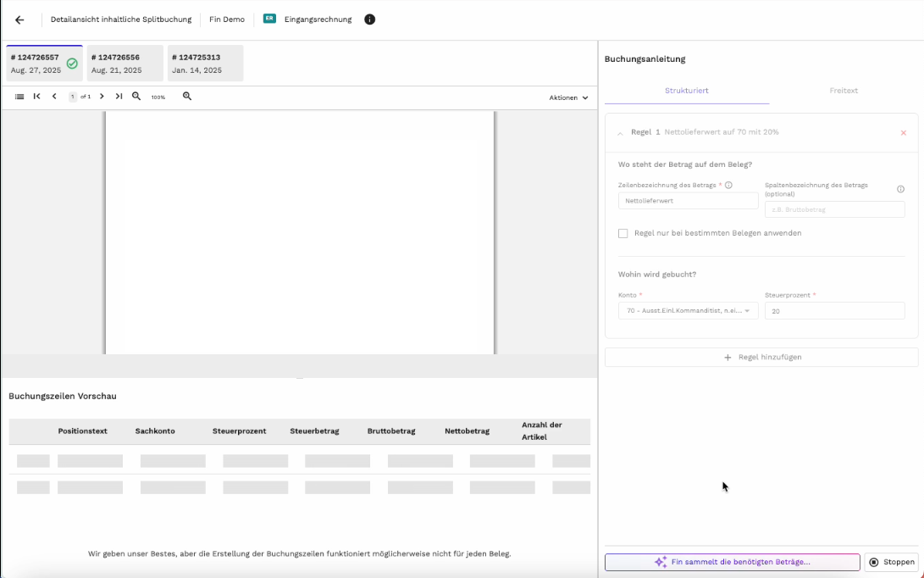Show info for Zeilenbezeichnung des Betrags

click(728, 185)
